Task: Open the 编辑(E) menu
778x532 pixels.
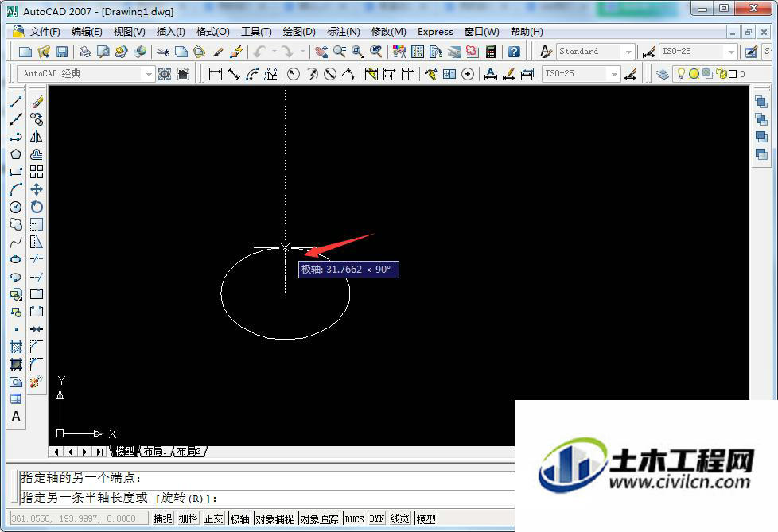Action: (x=87, y=32)
